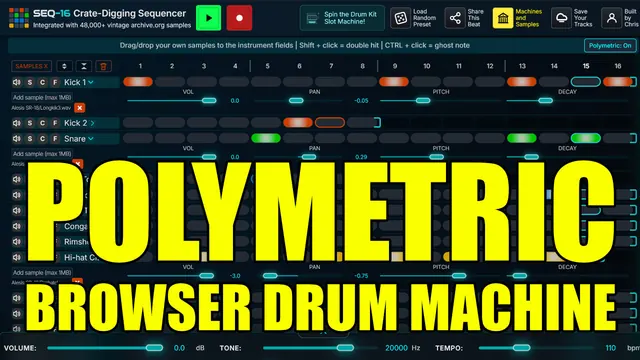
Task: Enable Kick 1 step 2
Action: pos(170,82)
